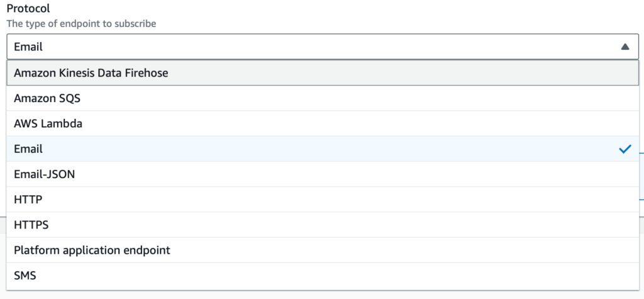Select the checked Email option
This screenshot has width=644, height=299.
coord(28,149)
